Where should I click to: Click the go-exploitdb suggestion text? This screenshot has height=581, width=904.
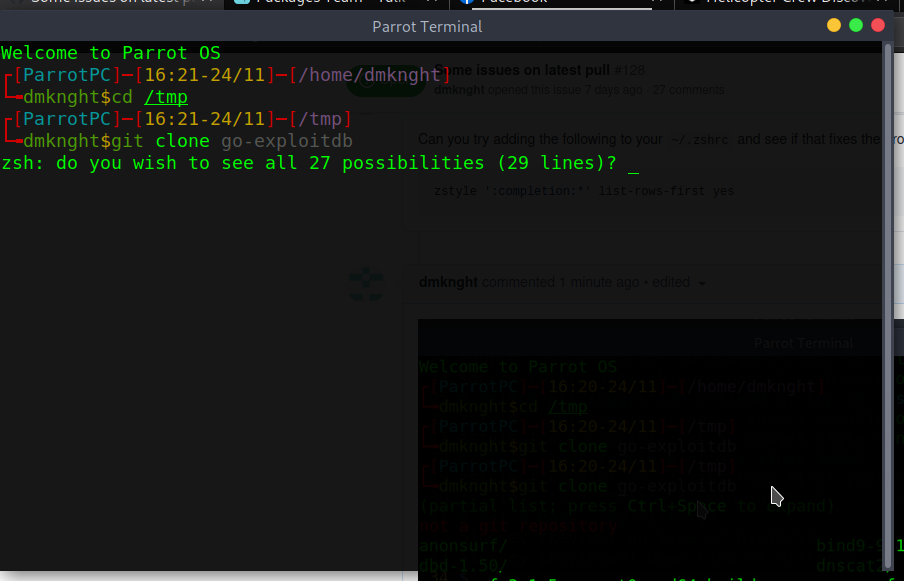click(287, 141)
